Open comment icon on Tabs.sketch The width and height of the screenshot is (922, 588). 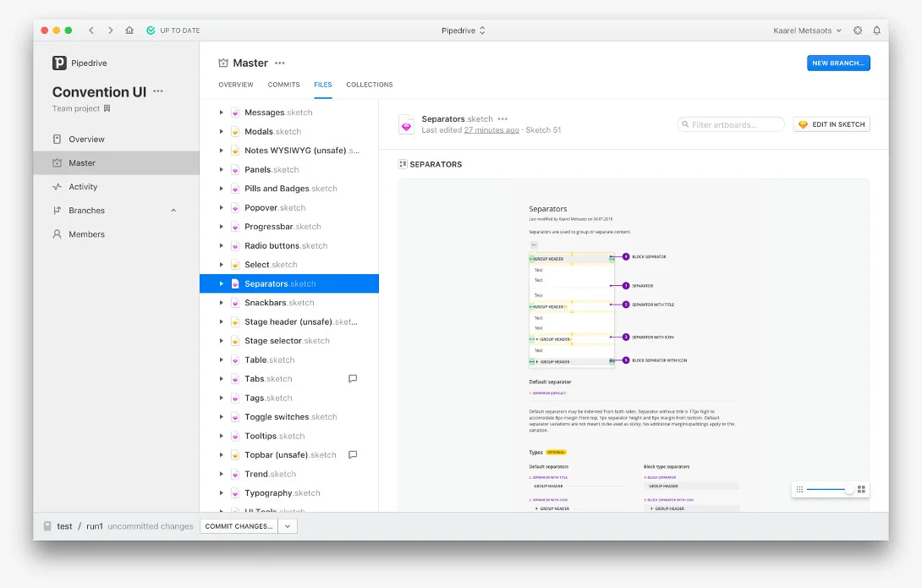[353, 379]
